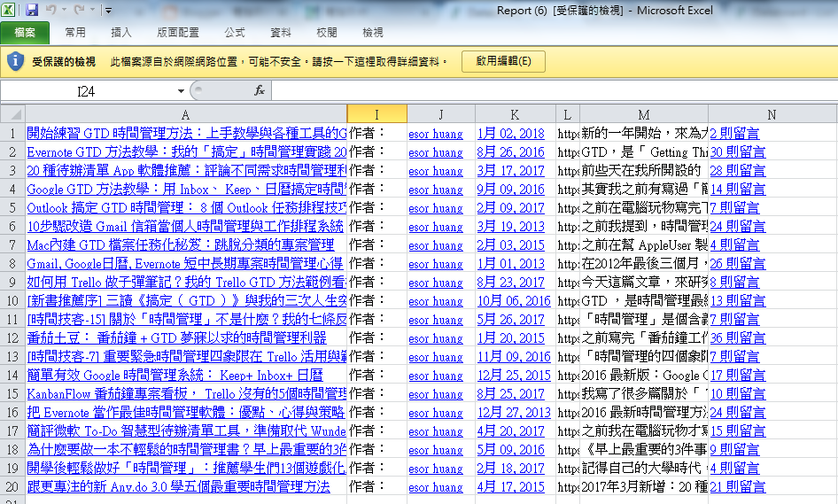Open link 開始練習 GTD 時間管理方法
Image resolution: width=838 pixels, height=504 pixels.
[187, 133]
